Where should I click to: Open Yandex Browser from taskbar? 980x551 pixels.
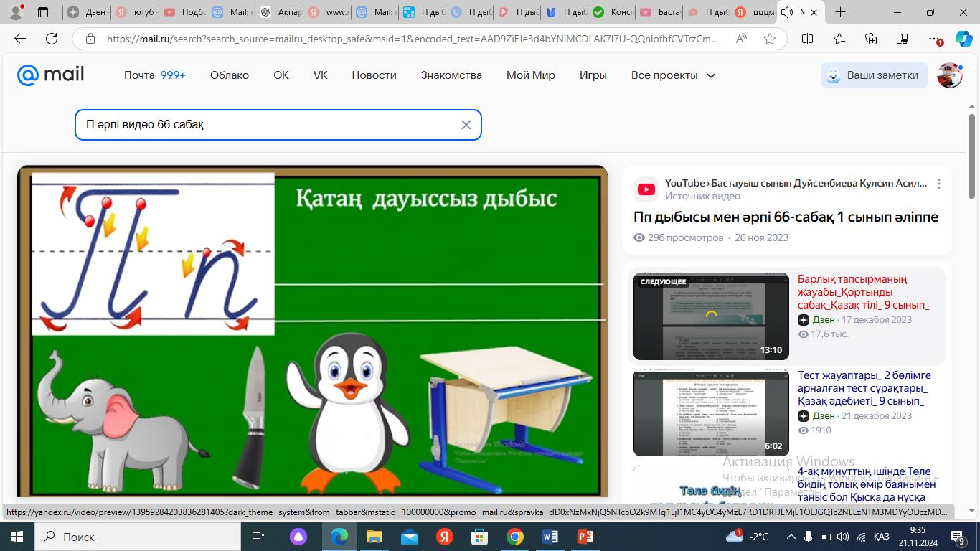445,537
